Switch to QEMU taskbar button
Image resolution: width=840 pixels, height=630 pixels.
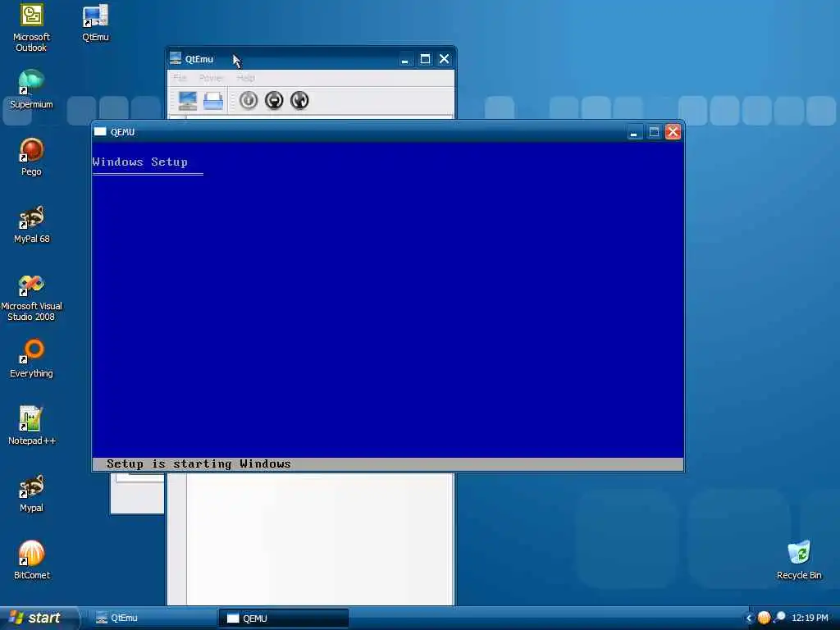tap(283, 619)
